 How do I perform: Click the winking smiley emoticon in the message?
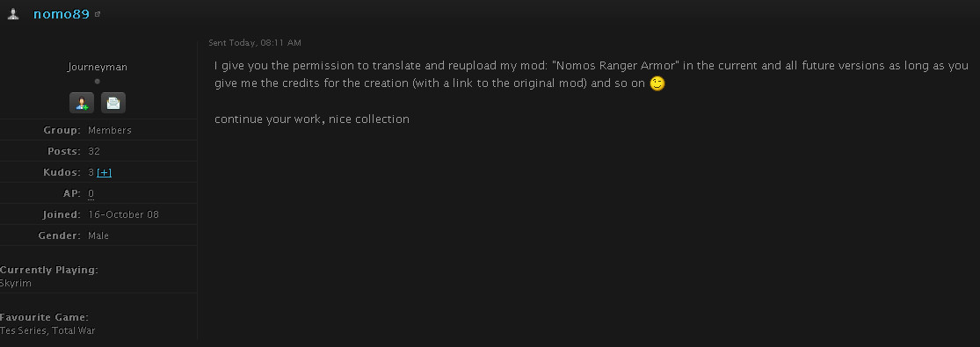point(657,83)
